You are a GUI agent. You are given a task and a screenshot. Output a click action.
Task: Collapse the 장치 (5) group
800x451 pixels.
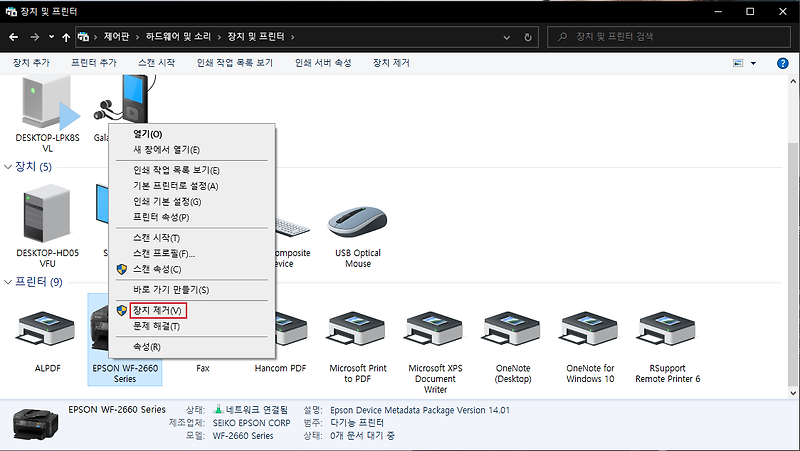click(8, 167)
